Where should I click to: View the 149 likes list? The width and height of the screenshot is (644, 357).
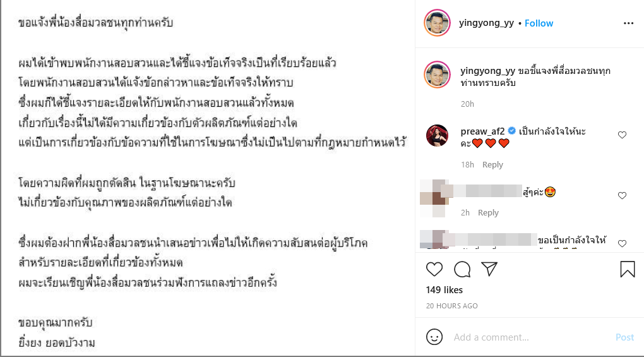tap(444, 290)
